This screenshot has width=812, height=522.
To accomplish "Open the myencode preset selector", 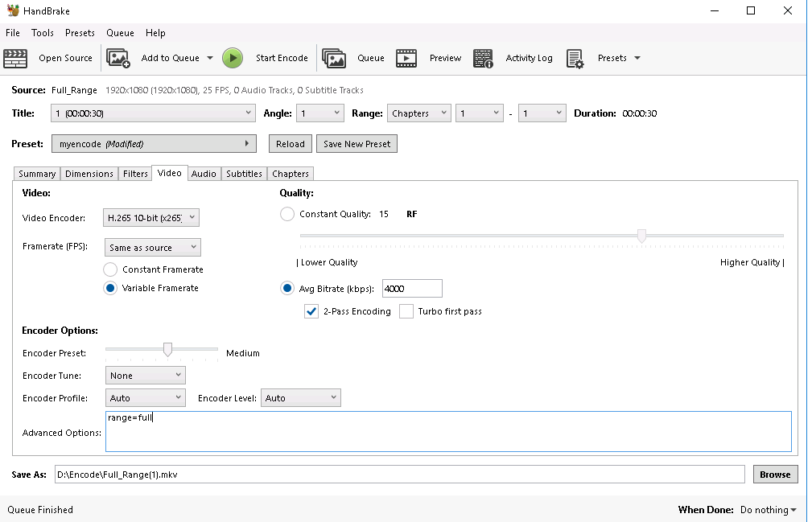I will point(154,144).
